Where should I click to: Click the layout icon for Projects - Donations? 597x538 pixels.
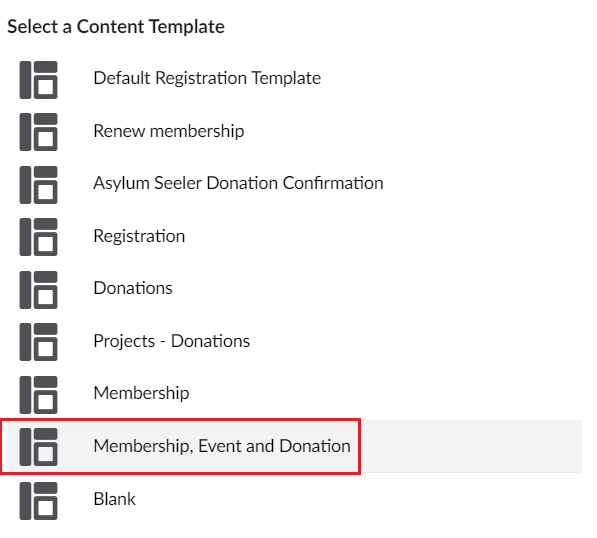38,342
